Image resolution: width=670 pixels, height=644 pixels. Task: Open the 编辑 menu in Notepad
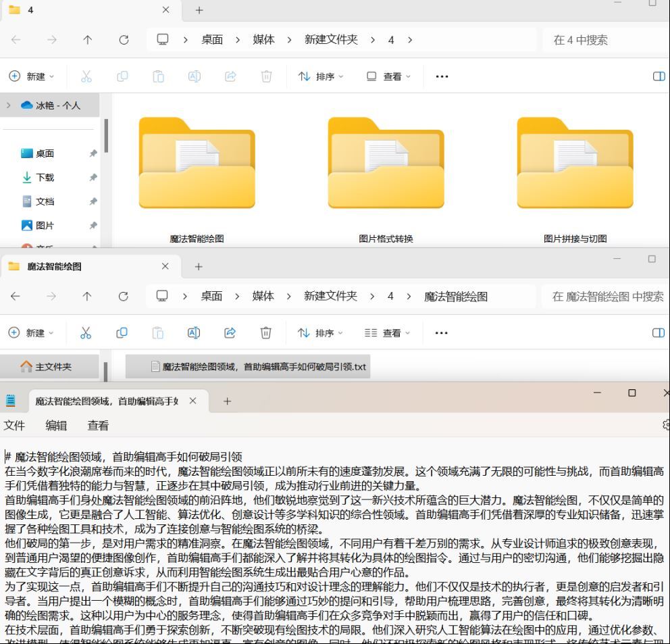56,425
